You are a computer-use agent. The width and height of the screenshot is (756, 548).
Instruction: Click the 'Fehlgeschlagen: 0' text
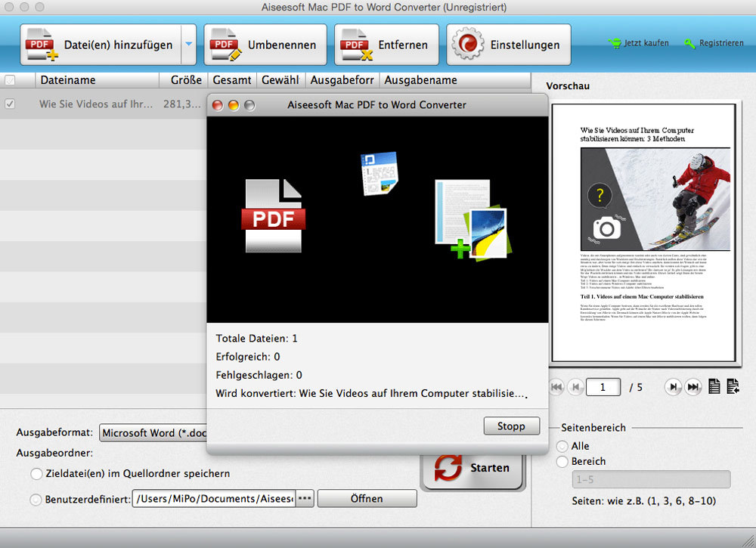pyautogui.click(x=259, y=375)
